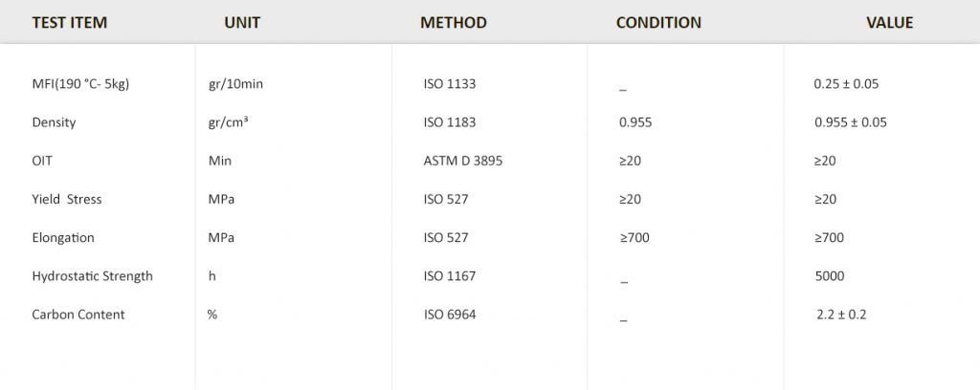Click the OIT row label
980x390 pixels.
click(x=42, y=161)
